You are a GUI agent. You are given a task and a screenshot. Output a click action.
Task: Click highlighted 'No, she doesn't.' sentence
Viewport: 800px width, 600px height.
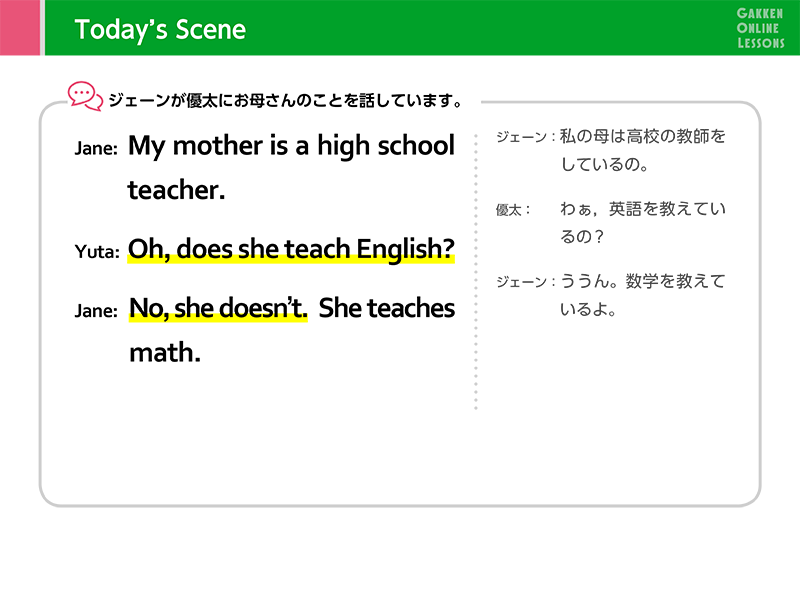[x=218, y=309]
